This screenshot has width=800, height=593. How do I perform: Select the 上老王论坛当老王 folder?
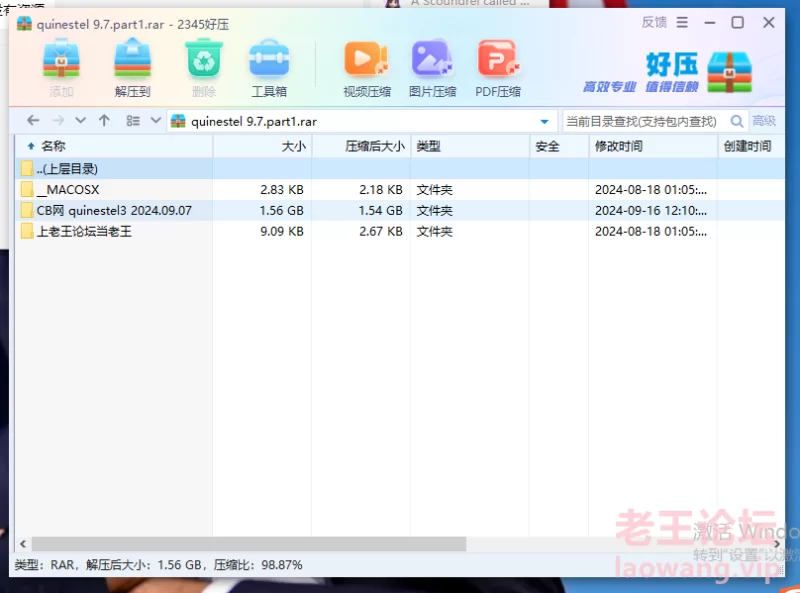pos(400,231)
